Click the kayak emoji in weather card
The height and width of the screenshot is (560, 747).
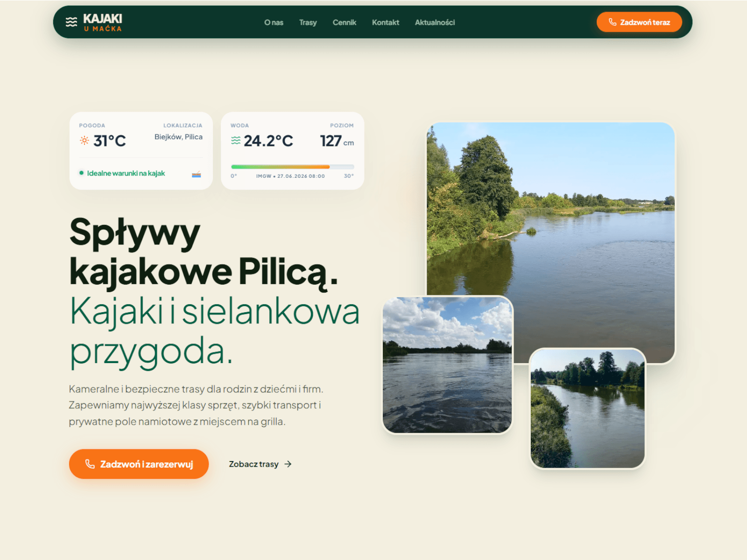point(197,174)
